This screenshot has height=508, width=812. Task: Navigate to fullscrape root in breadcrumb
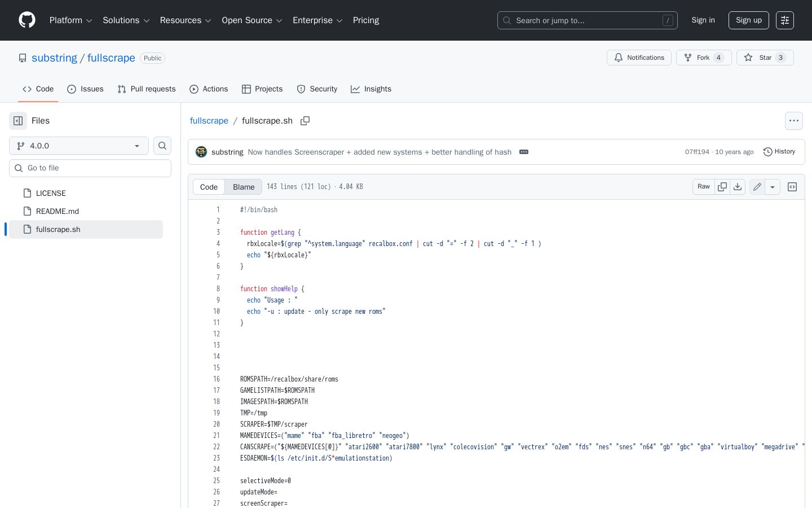tap(209, 121)
